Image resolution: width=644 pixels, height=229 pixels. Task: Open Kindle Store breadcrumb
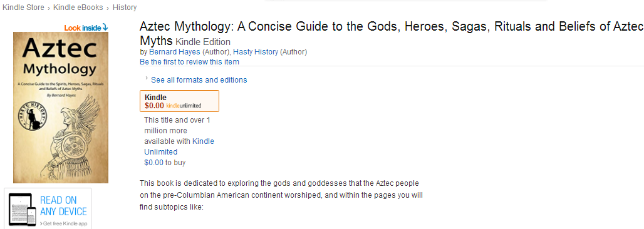[x=23, y=8]
